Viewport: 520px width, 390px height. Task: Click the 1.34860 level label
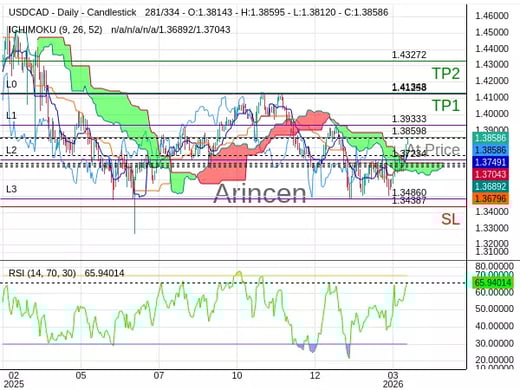(409, 192)
